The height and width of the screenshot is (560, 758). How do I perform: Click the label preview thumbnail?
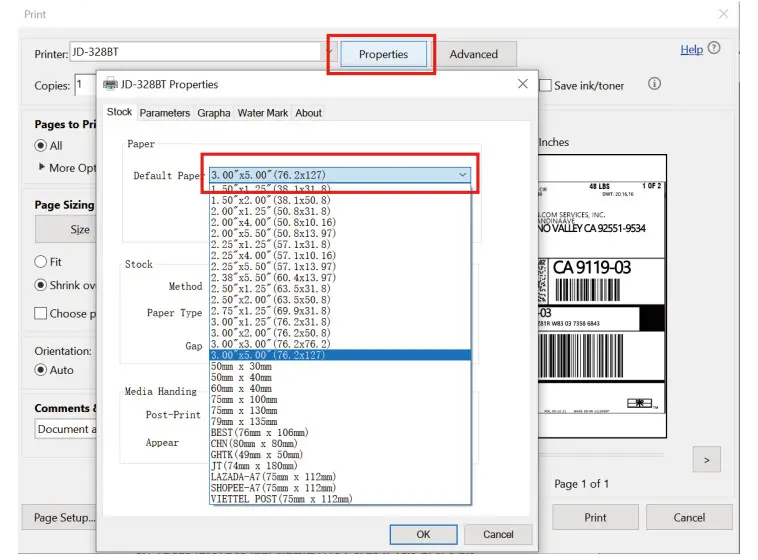coord(602,296)
